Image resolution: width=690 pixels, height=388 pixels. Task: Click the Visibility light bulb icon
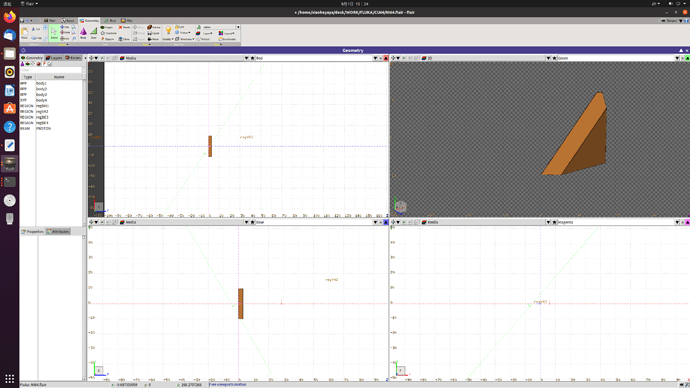click(169, 30)
